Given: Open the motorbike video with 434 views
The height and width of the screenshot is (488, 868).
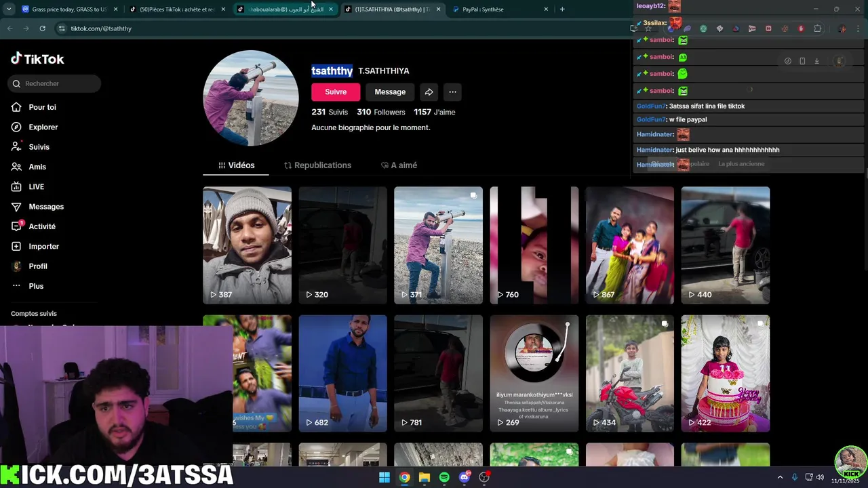Looking at the screenshot, I should pyautogui.click(x=630, y=373).
